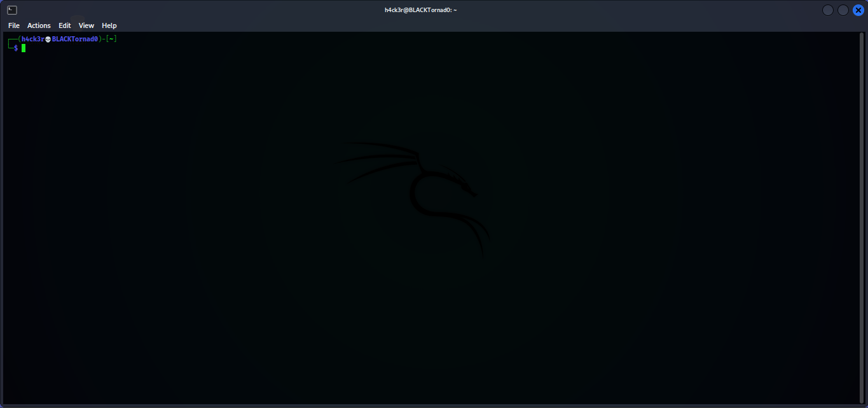
Task: Click the tilde home directory indicator in the prompt
Action: tap(111, 39)
